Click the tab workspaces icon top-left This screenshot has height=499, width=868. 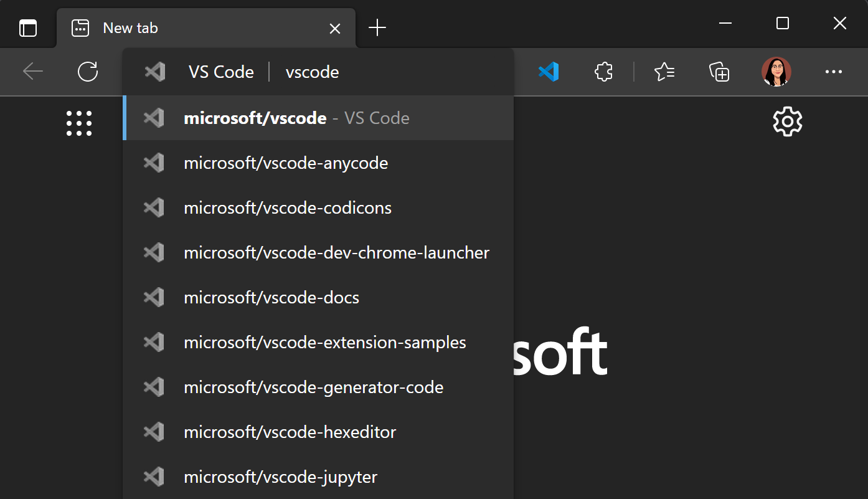pos(27,27)
